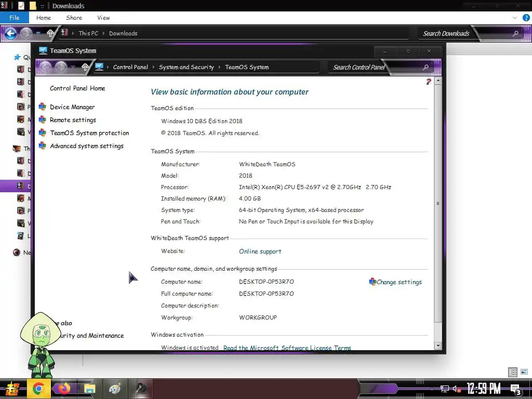This screenshot has height=399, width=532.
Task: Click the Device Manager shield icon
Action: click(43, 107)
